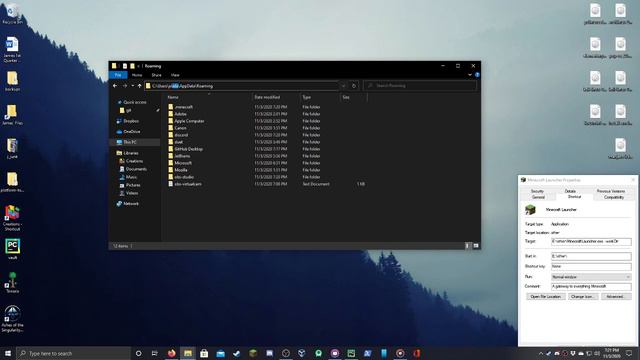Screen dimensions: 640x360
Task: Select Quick access in navigation pane
Action: tap(135, 102)
